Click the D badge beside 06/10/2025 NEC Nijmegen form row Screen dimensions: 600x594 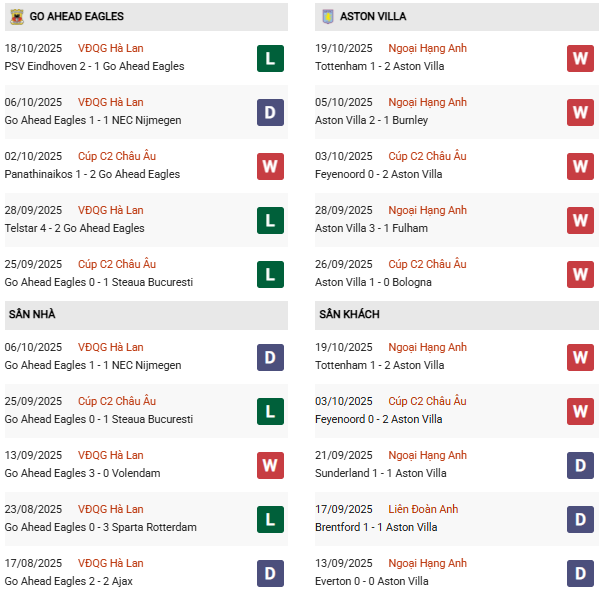pyautogui.click(x=269, y=112)
